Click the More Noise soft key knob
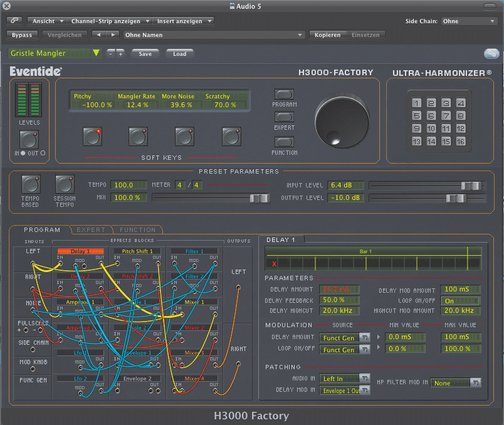 point(184,137)
